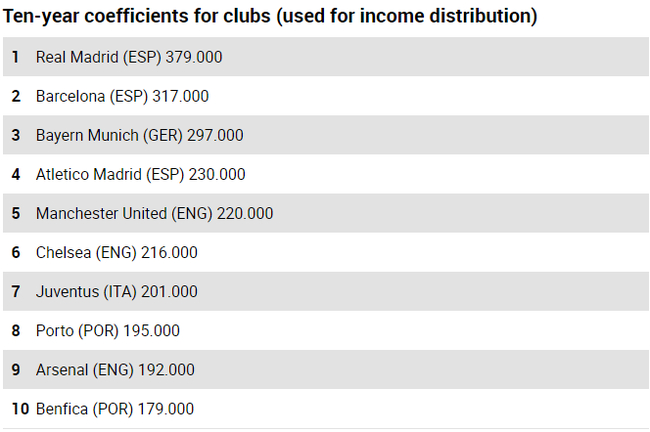Select rank number 7 beside Juventus
Image resolution: width=650 pixels, height=432 pixels.
pos(15,292)
